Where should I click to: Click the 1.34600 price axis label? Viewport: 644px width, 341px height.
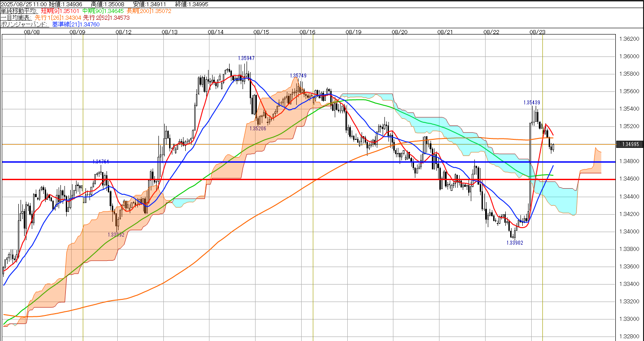[x=629, y=179]
